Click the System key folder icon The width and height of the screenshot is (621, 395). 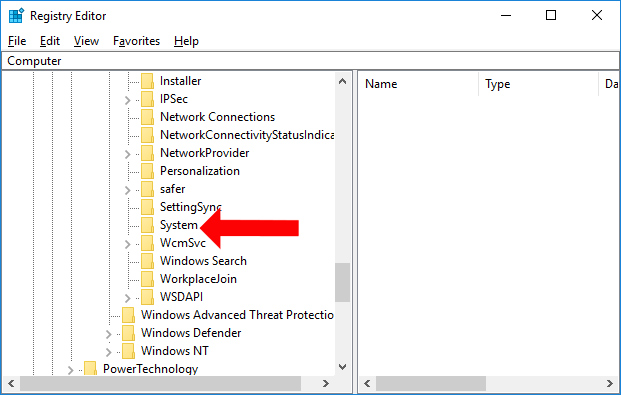(x=147, y=225)
